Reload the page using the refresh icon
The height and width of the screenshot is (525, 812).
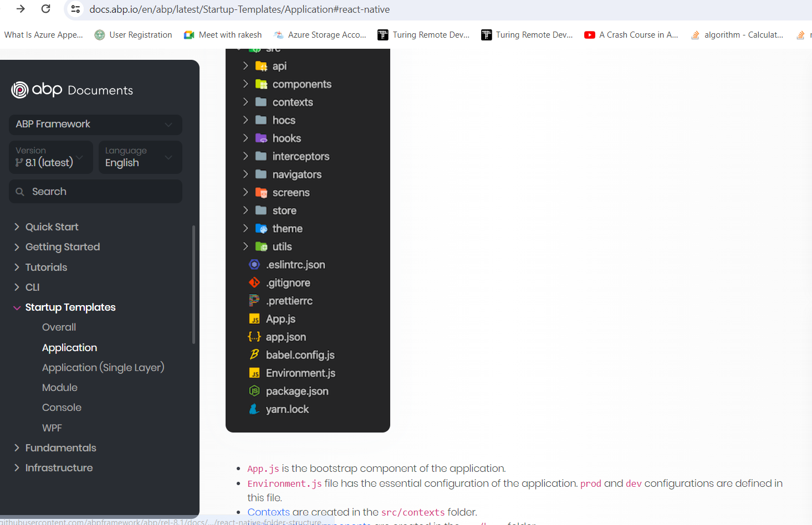point(46,9)
